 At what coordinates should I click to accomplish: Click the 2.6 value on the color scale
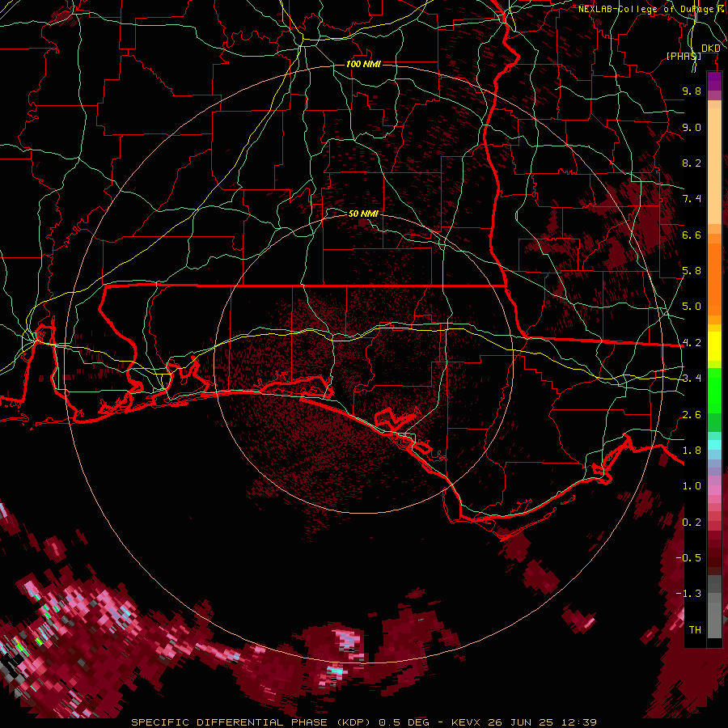point(692,415)
